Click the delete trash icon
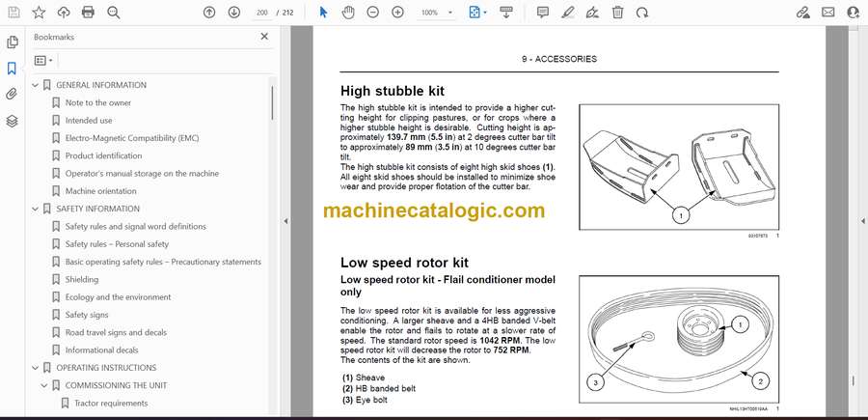868x420 pixels. point(617,13)
